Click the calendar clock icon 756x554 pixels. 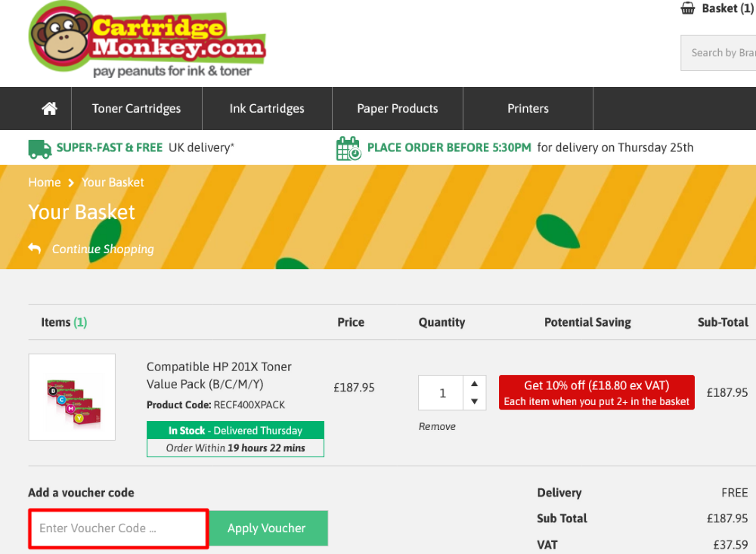(x=348, y=148)
